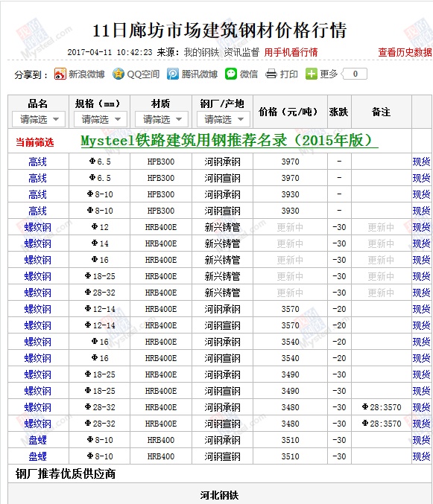Image resolution: width=433 pixels, height=504 pixels.
Task: Click the WeChat green share icon
Action: [x=230, y=74]
